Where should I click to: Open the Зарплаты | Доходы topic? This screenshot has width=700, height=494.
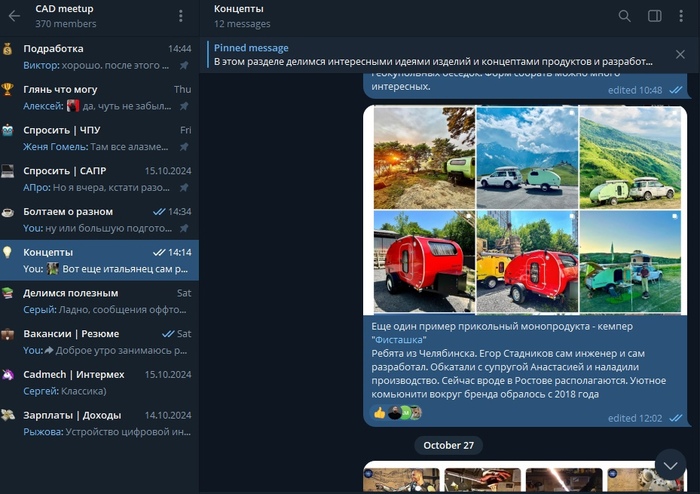coord(99,423)
